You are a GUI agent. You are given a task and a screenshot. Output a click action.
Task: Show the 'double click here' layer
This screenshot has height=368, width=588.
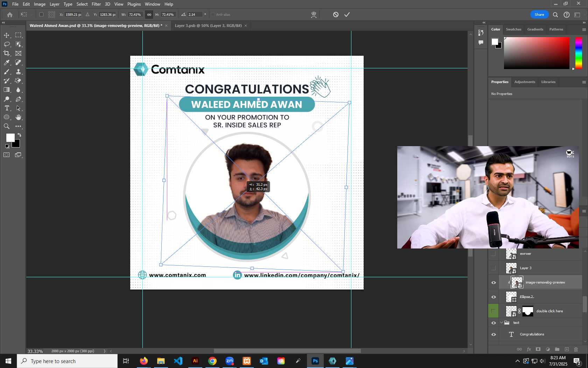[493, 311]
